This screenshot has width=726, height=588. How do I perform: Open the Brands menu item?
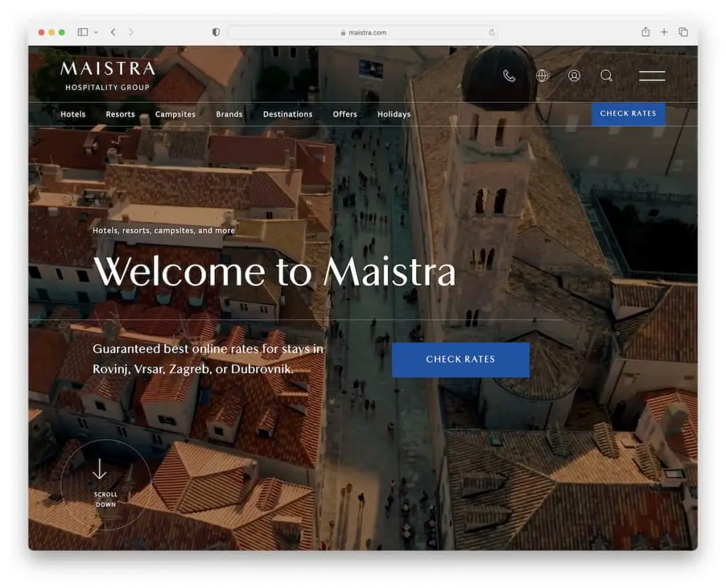coord(229,114)
